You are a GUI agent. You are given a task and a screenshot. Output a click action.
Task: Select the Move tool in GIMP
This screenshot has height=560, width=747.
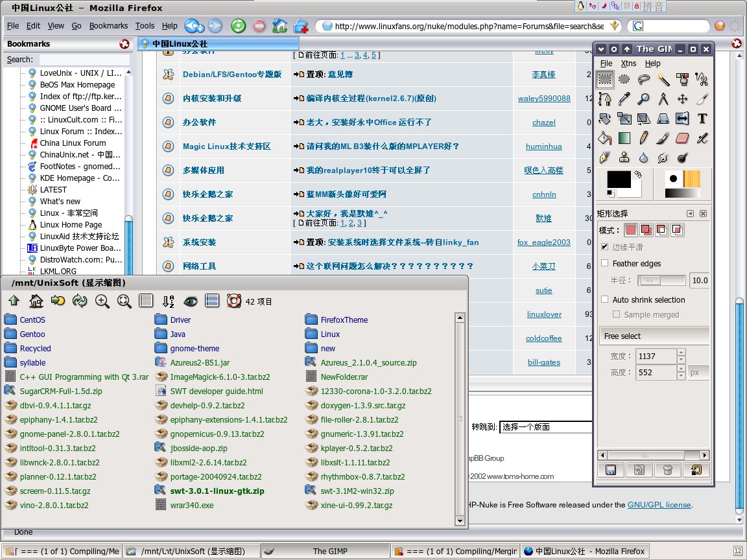coord(683,99)
